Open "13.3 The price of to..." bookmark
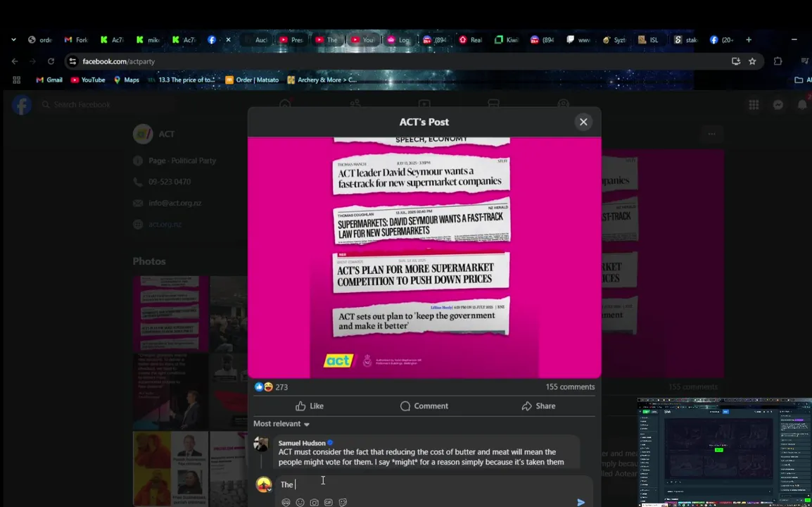Image resolution: width=812 pixels, height=507 pixels. coord(182,80)
